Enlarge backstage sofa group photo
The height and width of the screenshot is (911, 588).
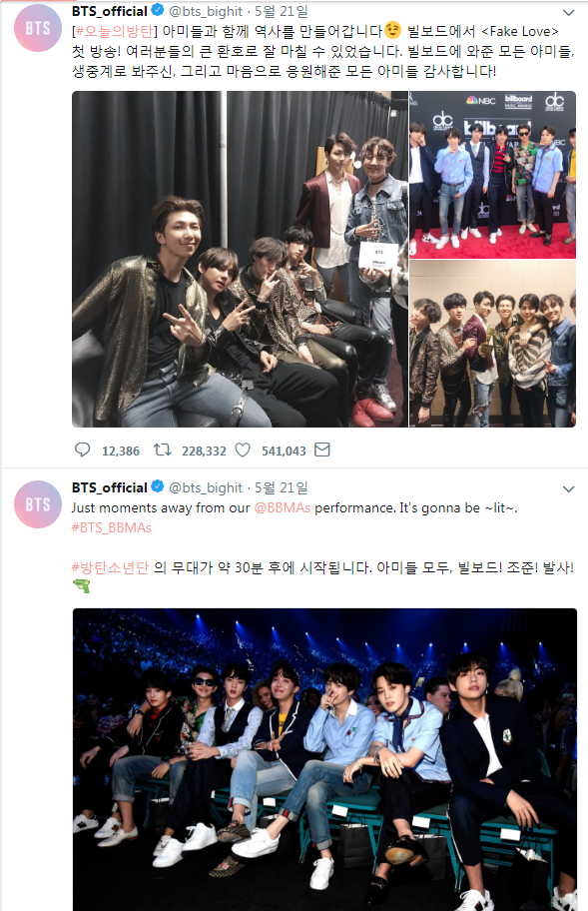(x=240, y=259)
